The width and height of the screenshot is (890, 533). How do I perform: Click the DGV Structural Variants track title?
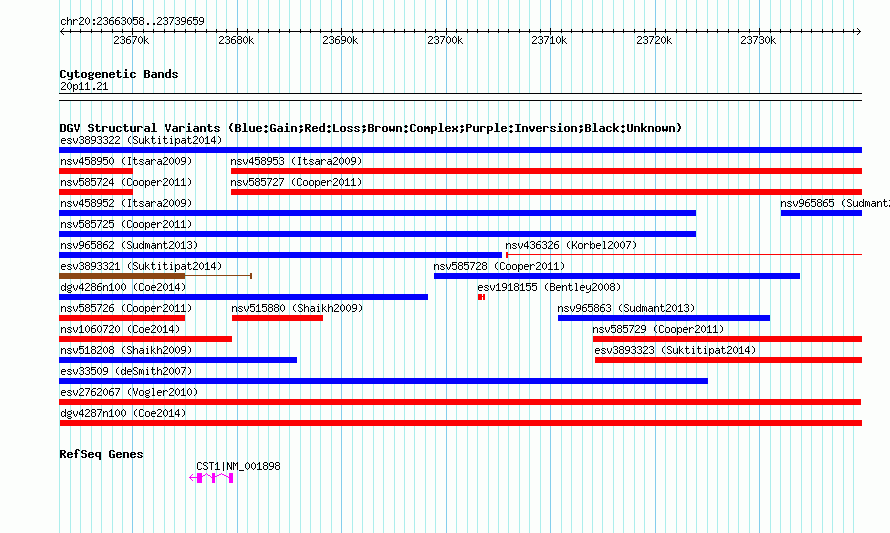click(370, 128)
